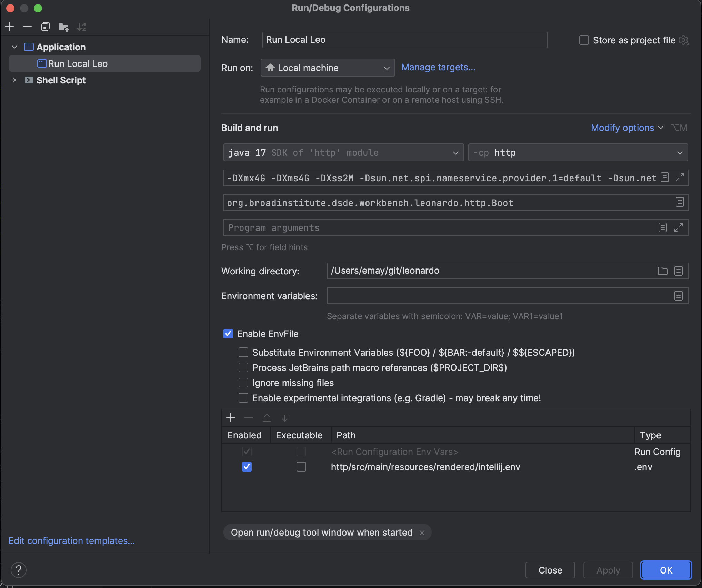This screenshot has width=702, height=588.
Task: Open the Run on Local machine dropdown
Action: [328, 68]
